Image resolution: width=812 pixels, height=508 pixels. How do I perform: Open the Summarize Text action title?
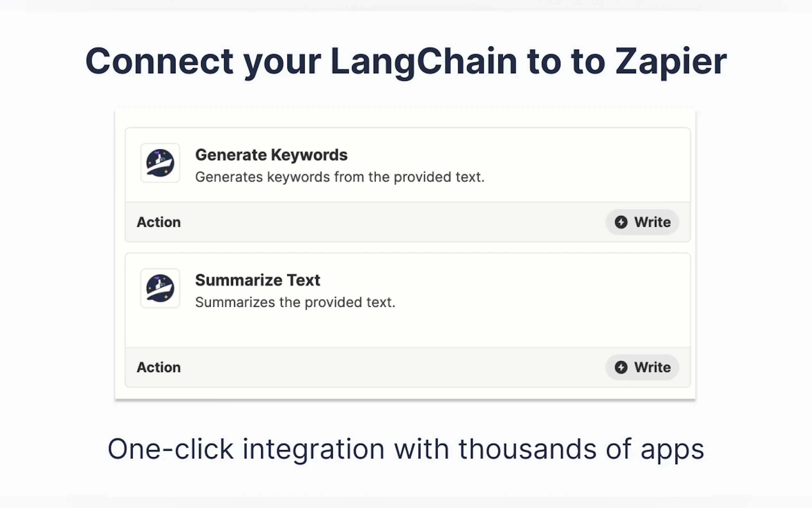coord(257,280)
